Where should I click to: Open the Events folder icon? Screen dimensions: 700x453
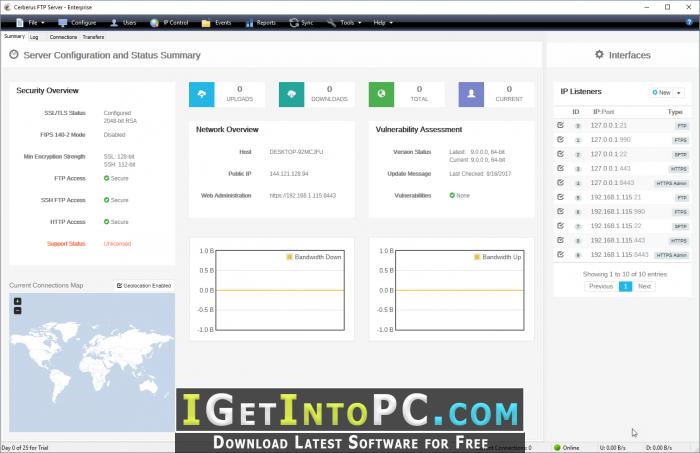(x=206, y=23)
